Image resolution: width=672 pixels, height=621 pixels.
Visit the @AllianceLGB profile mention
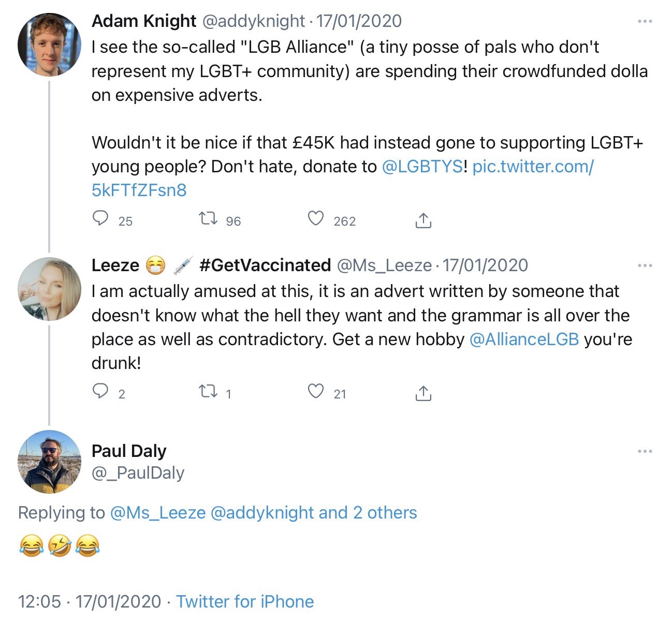pos(523,339)
